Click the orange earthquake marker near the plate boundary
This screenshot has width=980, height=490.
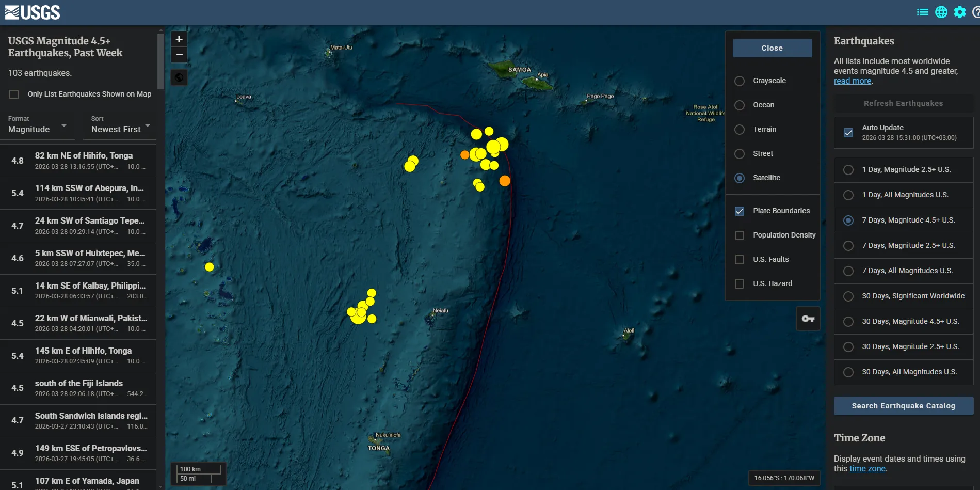click(505, 181)
